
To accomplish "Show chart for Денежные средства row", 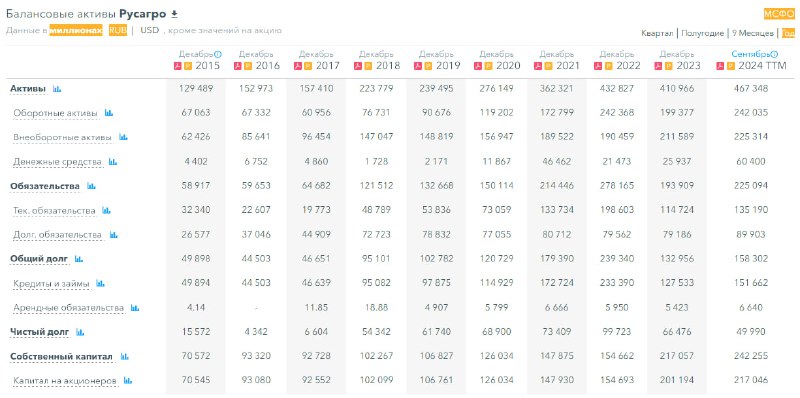I will click(113, 162).
